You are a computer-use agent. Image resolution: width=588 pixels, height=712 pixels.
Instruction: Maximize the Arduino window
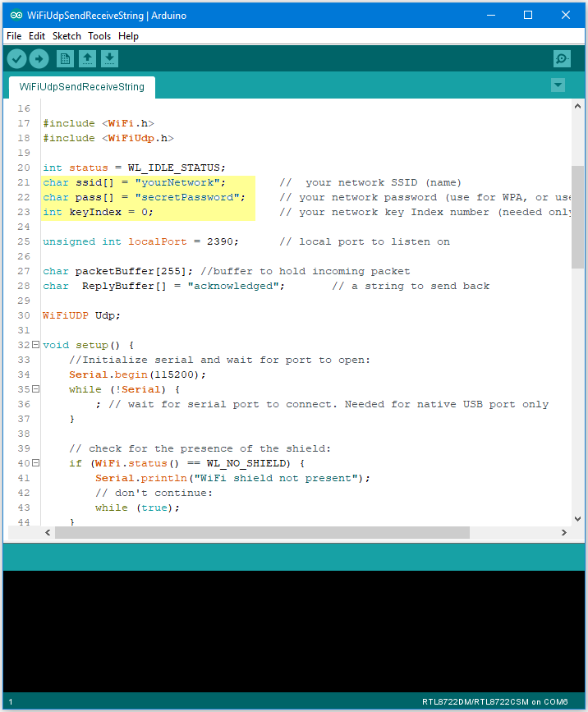tap(528, 15)
